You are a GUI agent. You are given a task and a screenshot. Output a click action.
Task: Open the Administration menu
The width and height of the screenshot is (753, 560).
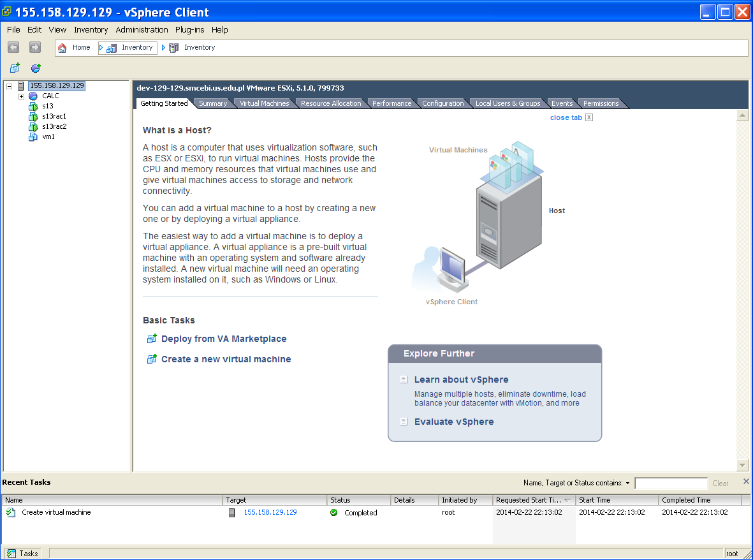142,30
